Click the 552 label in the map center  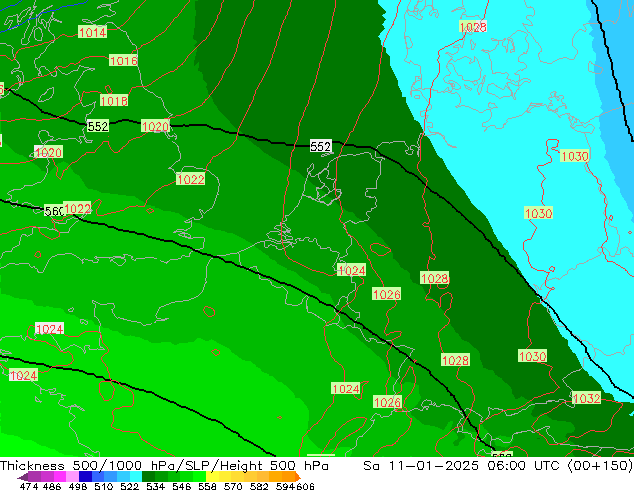321,146
